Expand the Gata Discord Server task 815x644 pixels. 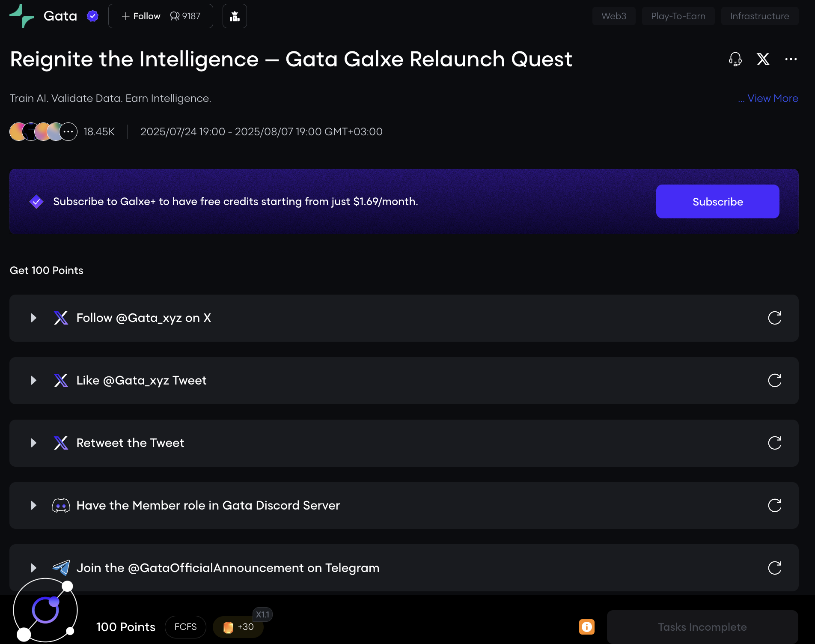click(34, 505)
